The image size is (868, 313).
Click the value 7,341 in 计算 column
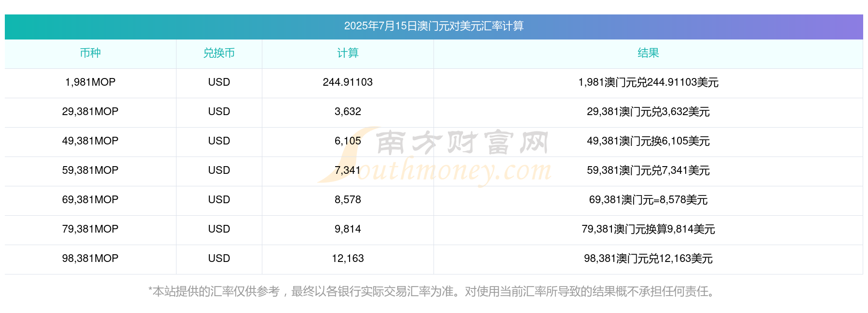tap(348, 170)
